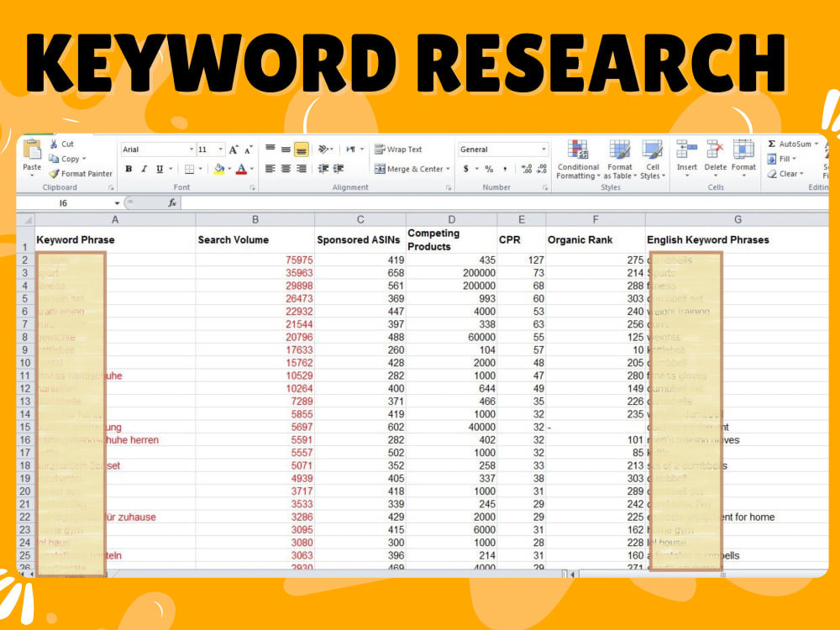This screenshot has height=630, width=840.
Task: Open the Format cells menu
Action: (x=743, y=159)
